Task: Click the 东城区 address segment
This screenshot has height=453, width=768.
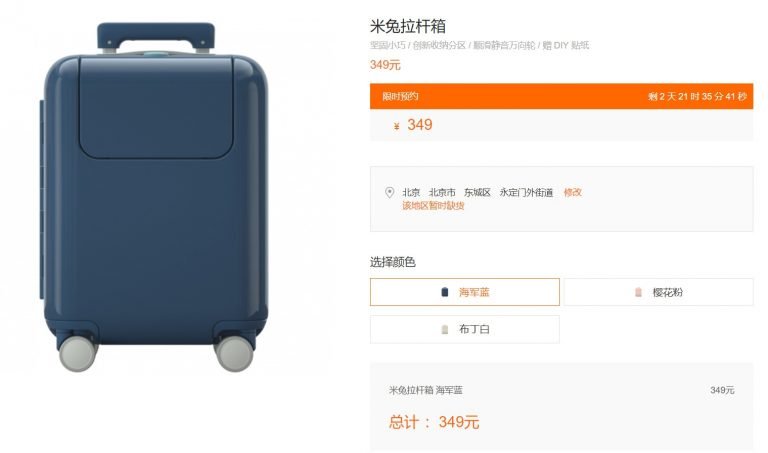Action: click(477, 192)
